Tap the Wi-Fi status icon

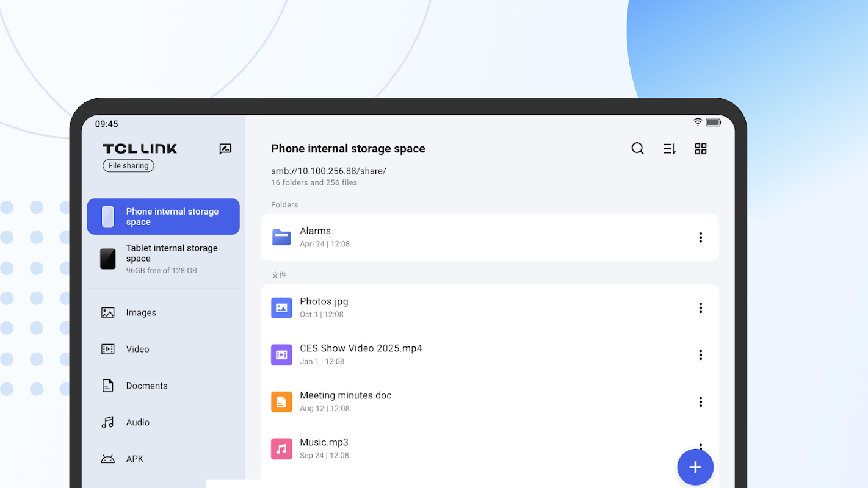[698, 123]
